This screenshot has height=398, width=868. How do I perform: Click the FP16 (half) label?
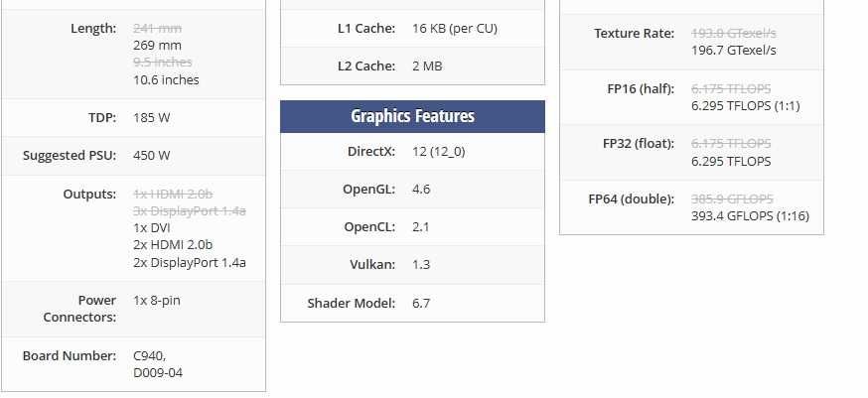pos(641,88)
